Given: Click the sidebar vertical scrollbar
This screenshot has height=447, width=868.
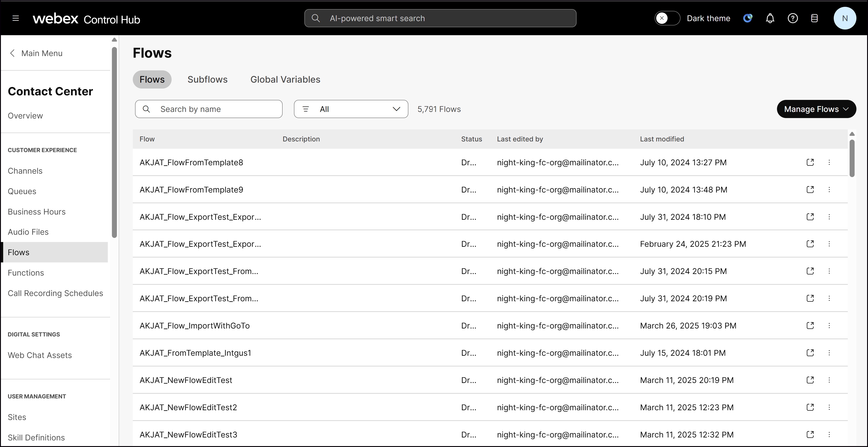Looking at the screenshot, I should 114,142.
